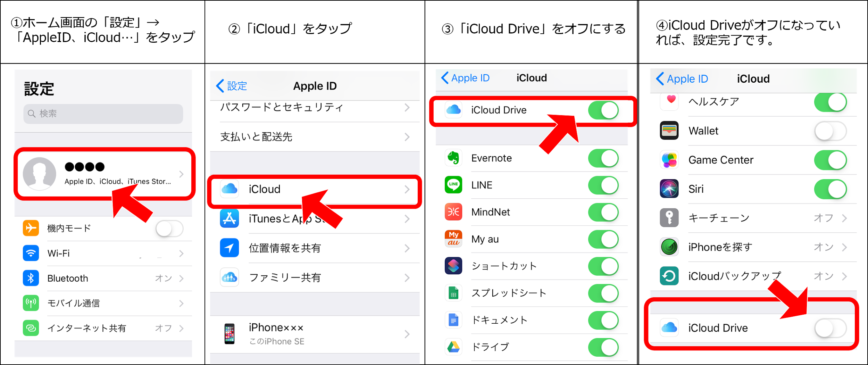The image size is (868, 365).
Task: Tap the Apple ID back link in step ③
Action: coord(465,78)
